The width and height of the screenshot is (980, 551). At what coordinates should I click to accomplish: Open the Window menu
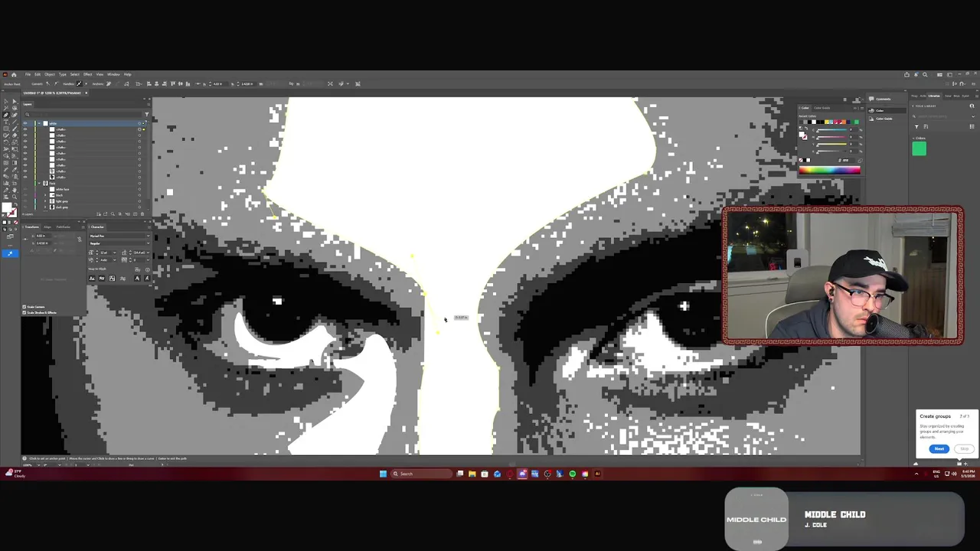[112, 74]
